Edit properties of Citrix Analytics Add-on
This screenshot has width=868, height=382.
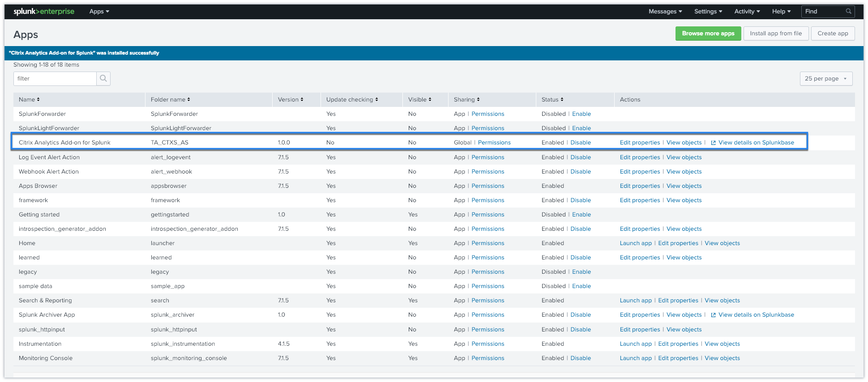(640, 143)
